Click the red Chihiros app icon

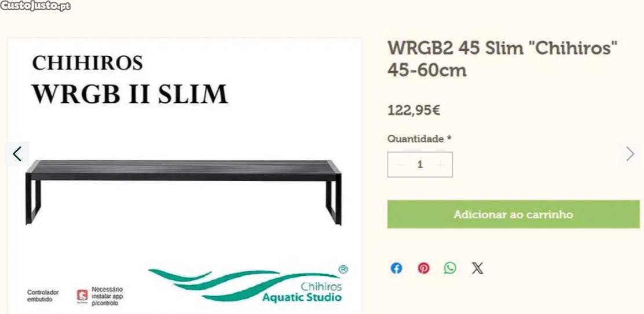(x=83, y=295)
